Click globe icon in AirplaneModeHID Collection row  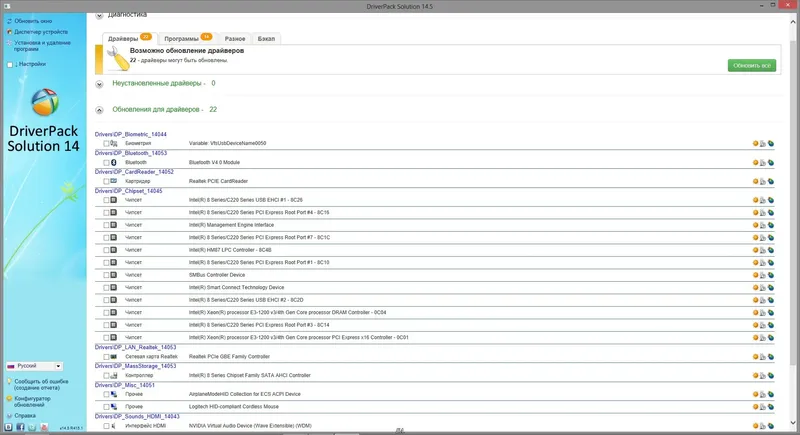[x=771, y=394]
